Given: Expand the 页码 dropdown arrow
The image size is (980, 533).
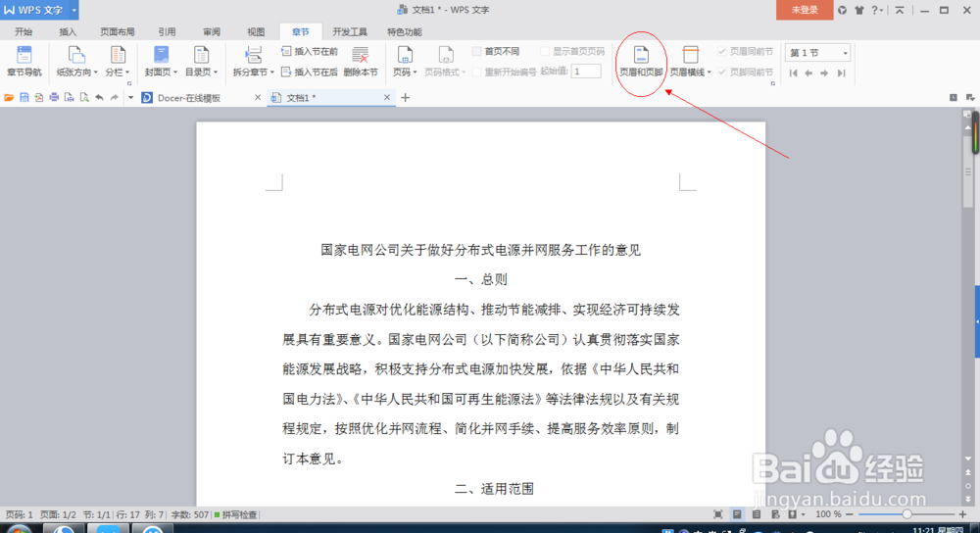Looking at the screenshot, I should coord(415,73).
